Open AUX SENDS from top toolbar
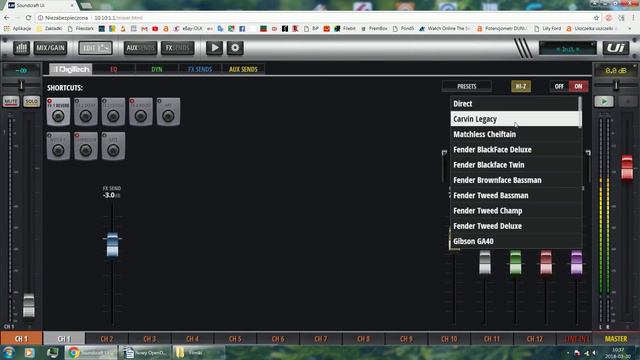640x360 pixels. pyautogui.click(x=140, y=48)
